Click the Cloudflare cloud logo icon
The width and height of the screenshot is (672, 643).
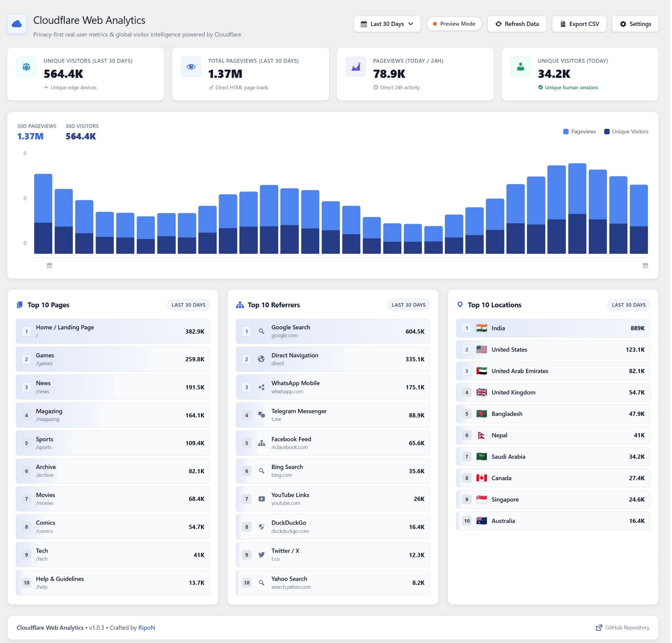[17, 24]
